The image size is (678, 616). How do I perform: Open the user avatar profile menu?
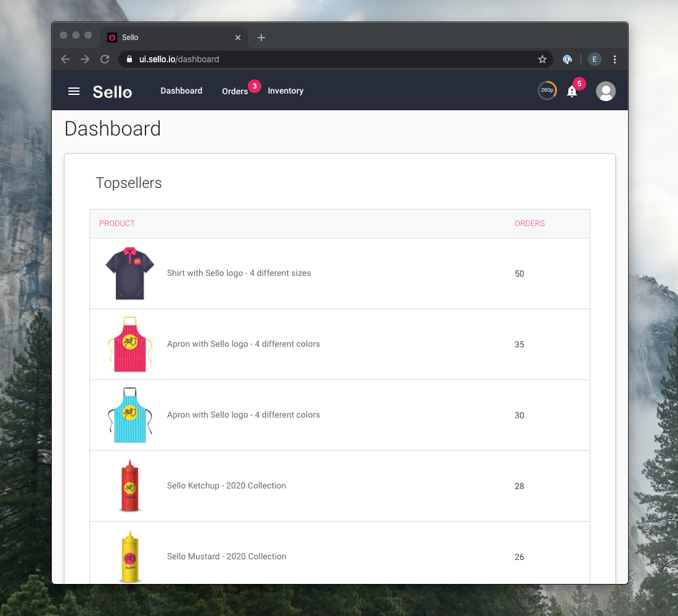pos(605,91)
